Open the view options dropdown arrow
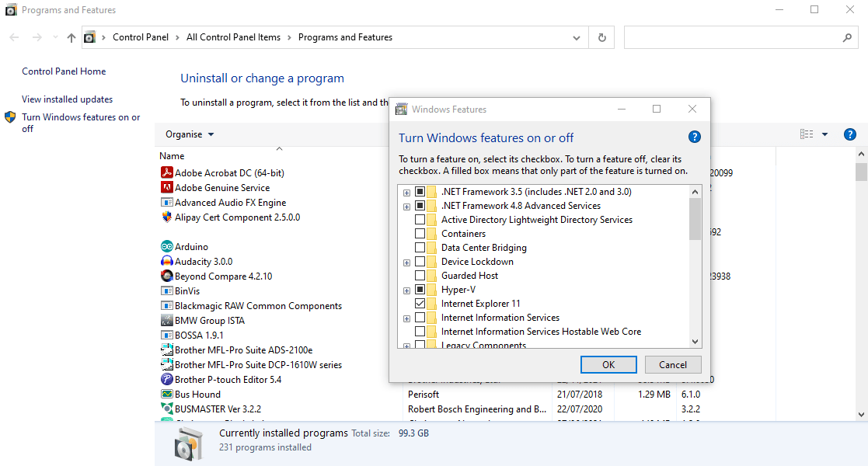Viewport: 868px width, 466px height. [824, 134]
